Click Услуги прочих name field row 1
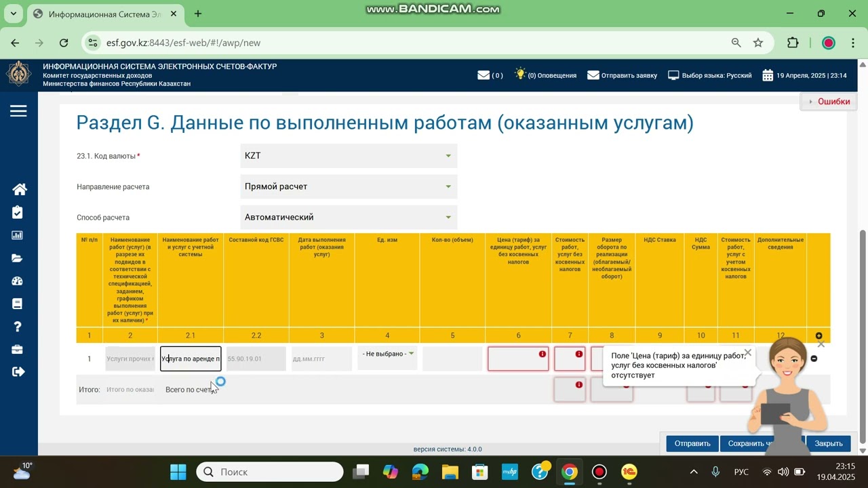 130,359
